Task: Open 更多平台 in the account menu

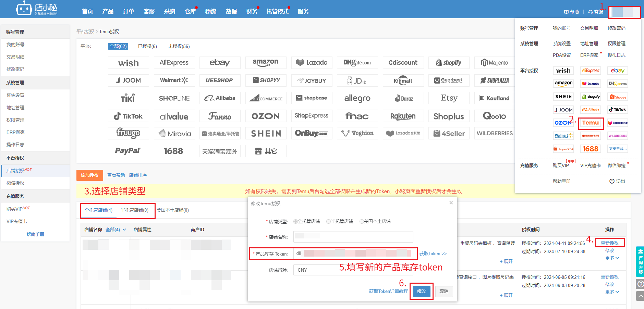Action: 618,149
